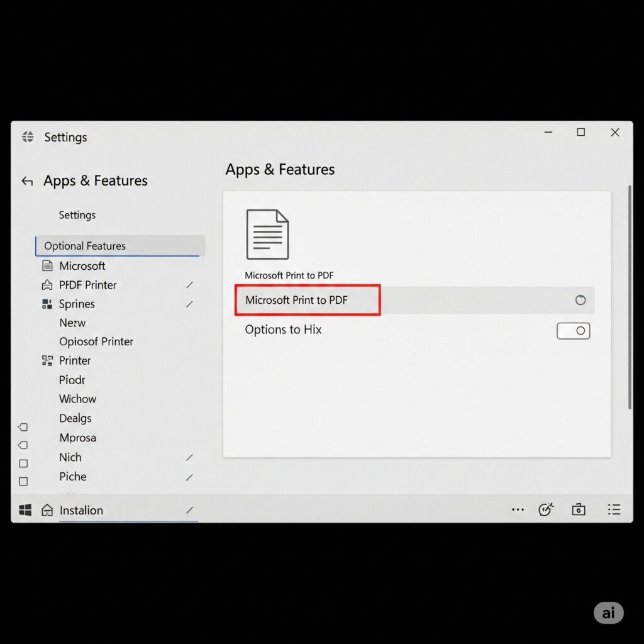The height and width of the screenshot is (644, 644).
Task: Click the highlighted Microsoft Print to PDF row
Action: pyautogui.click(x=308, y=300)
